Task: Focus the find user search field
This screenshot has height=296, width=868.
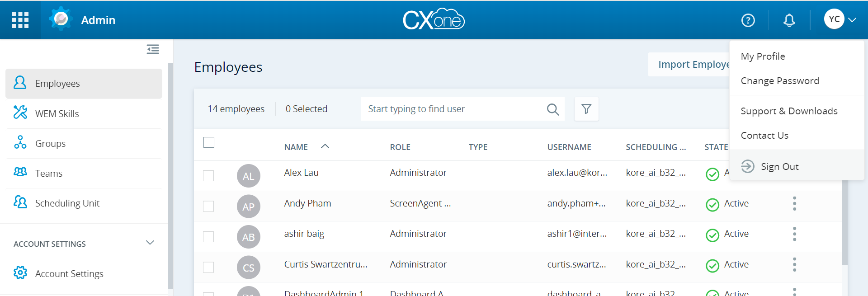Action: tap(452, 109)
